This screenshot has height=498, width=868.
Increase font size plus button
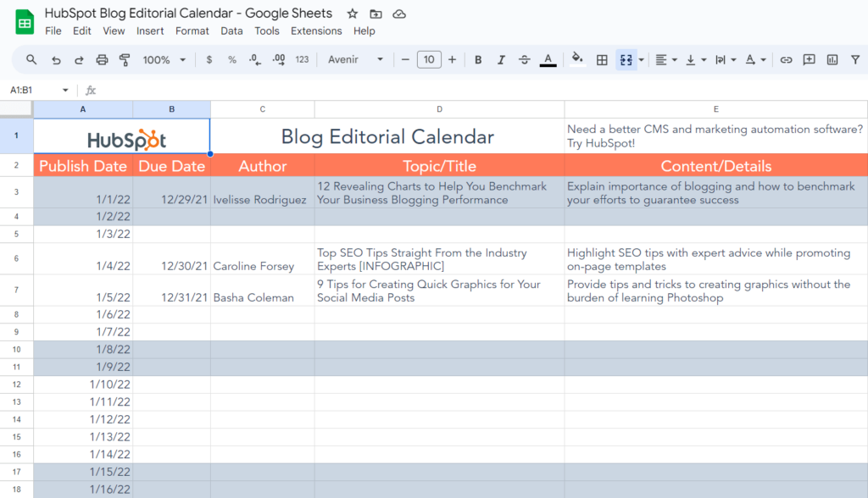[453, 60]
